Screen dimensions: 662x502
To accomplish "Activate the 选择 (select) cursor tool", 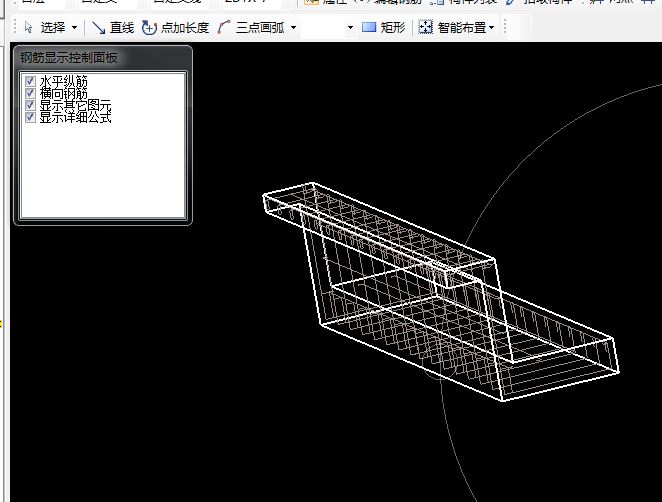I will 45,28.
